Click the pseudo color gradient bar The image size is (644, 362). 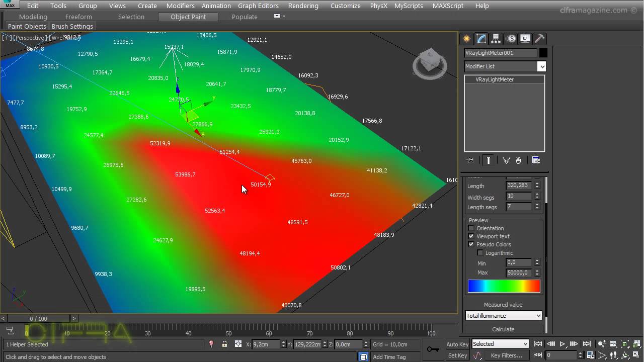504,286
